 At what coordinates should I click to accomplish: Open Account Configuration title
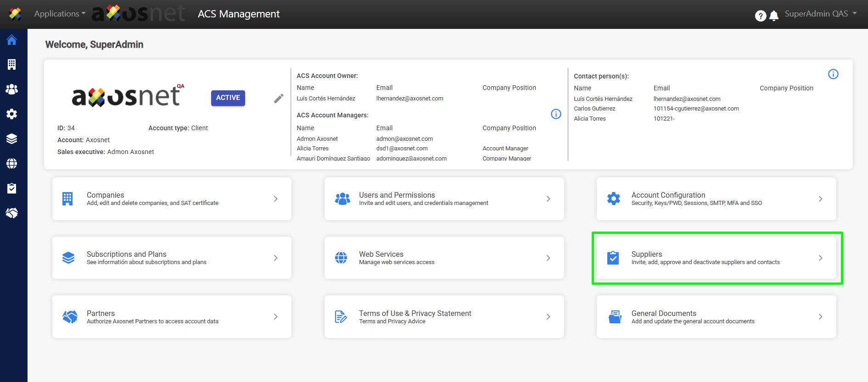pos(668,195)
